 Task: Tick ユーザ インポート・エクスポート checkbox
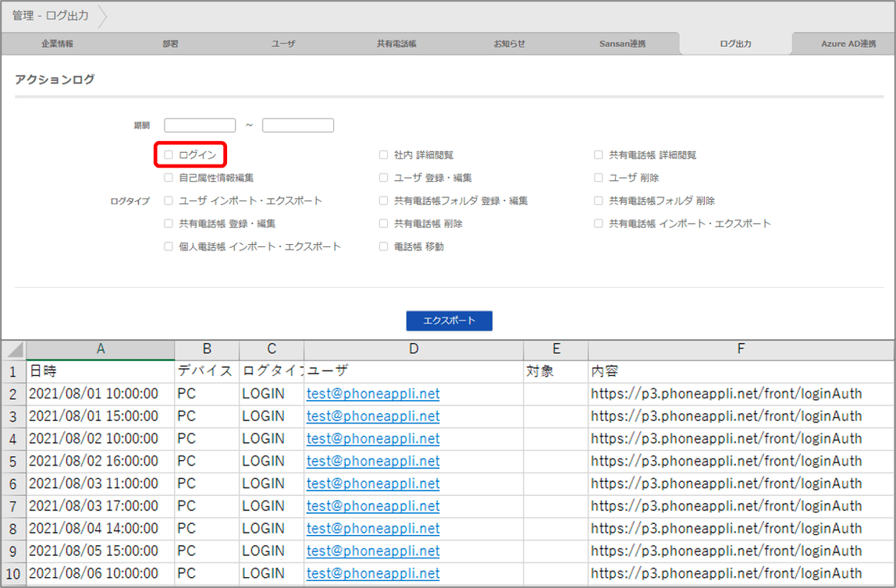[x=168, y=200]
